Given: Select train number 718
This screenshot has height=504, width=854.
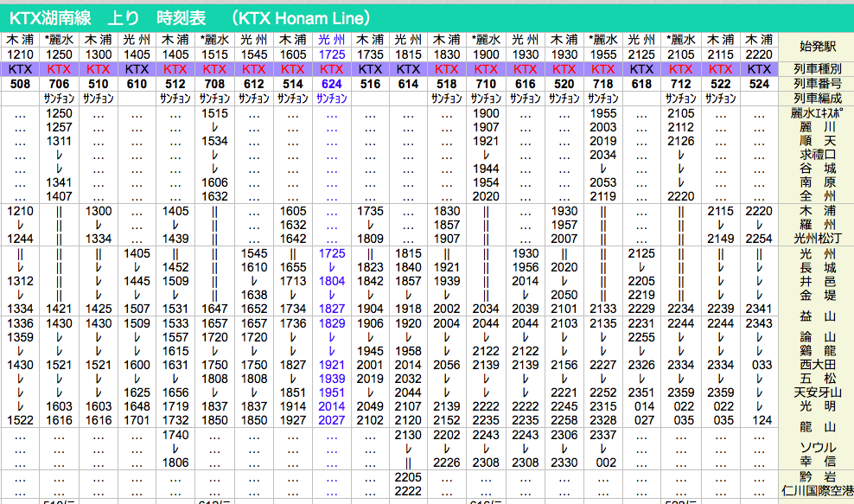Looking at the screenshot, I should click(x=603, y=84).
